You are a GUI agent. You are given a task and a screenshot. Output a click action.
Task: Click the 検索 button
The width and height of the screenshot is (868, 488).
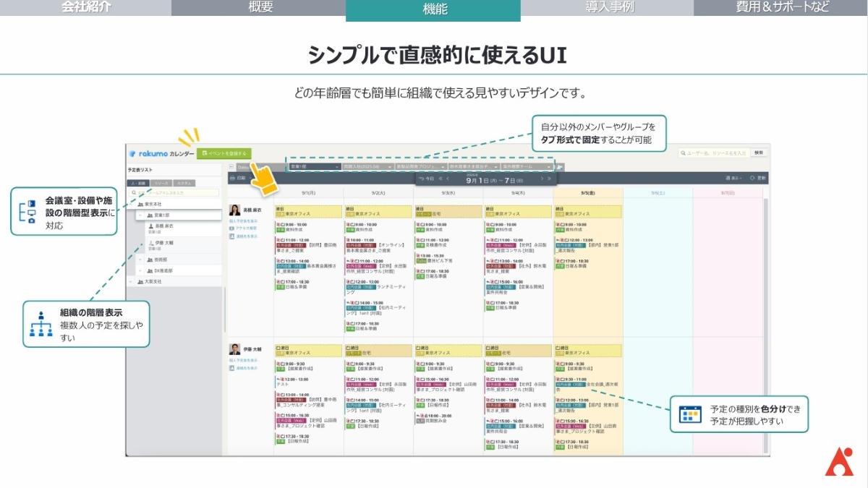[x=758, y=153]
